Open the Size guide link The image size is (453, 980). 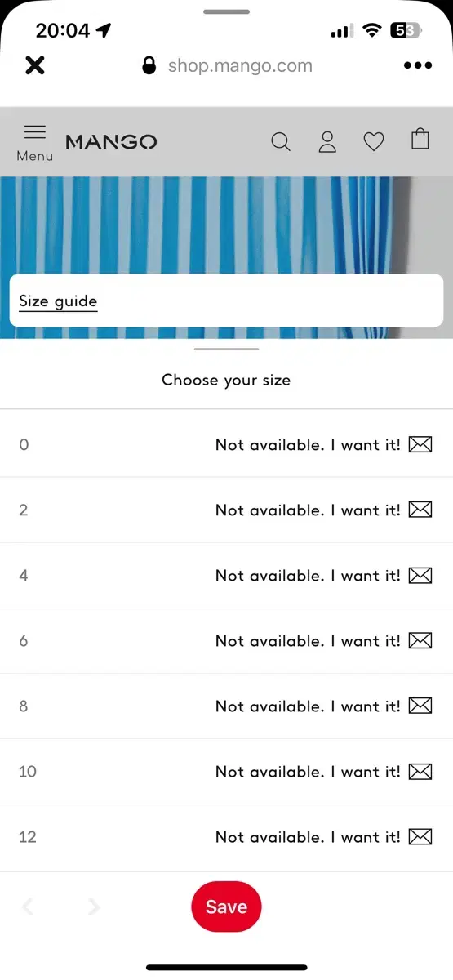pos(58,301)
